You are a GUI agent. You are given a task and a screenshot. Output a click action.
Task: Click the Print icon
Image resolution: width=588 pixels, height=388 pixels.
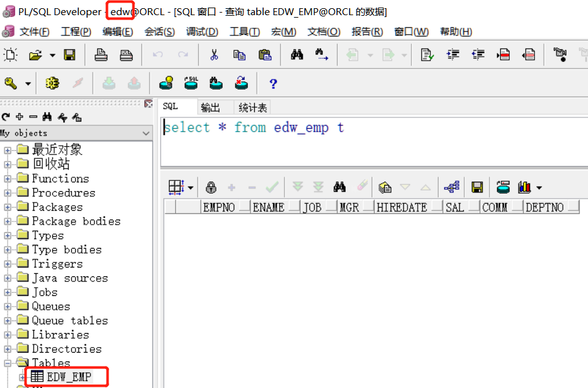point(101,55)
